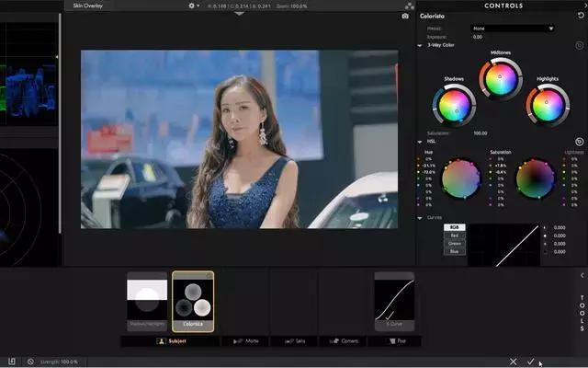588x368 pixels.
Task: Toggle the Skin Overlay button
Action: [87, 6]
